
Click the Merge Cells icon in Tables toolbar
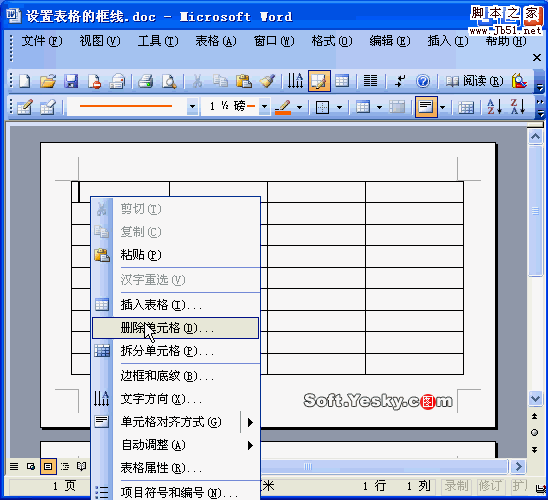397,107
